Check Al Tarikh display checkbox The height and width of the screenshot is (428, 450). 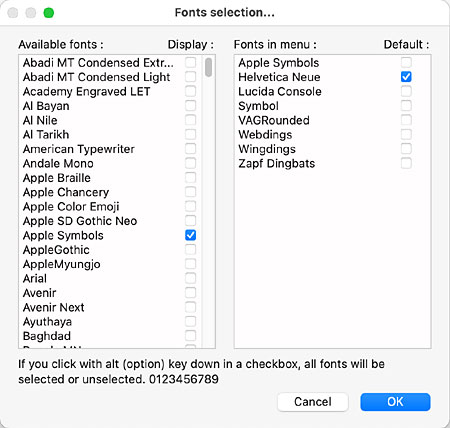coord(190,134)
